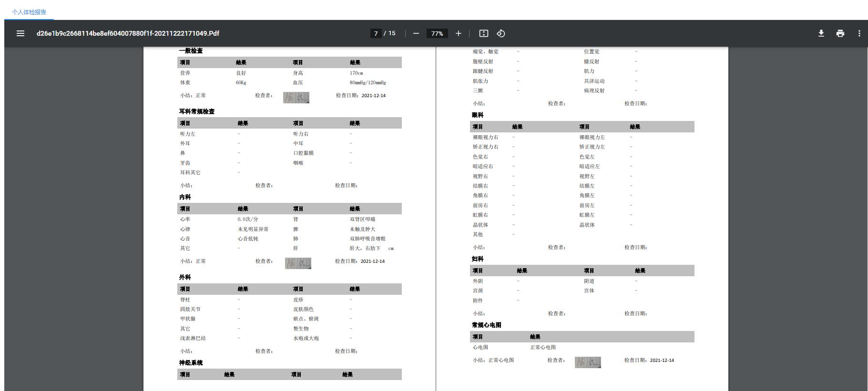868x391 pixels.
Task: Zoom out with the minus icon
Action: coord(416,33)
